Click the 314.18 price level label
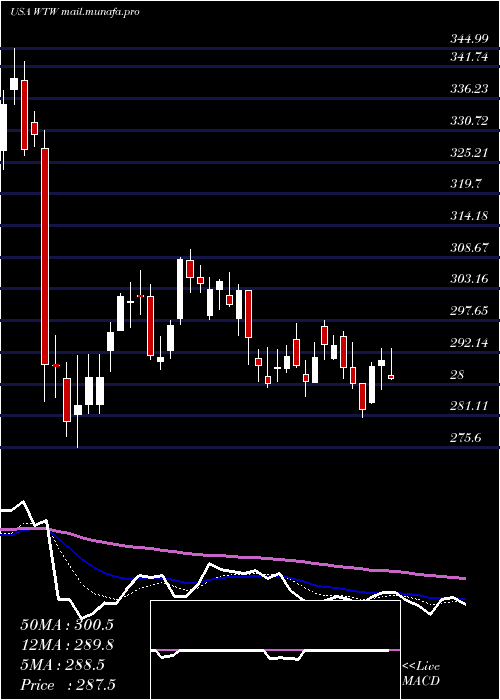Screen dimensions: 500x700 point(470,216)
